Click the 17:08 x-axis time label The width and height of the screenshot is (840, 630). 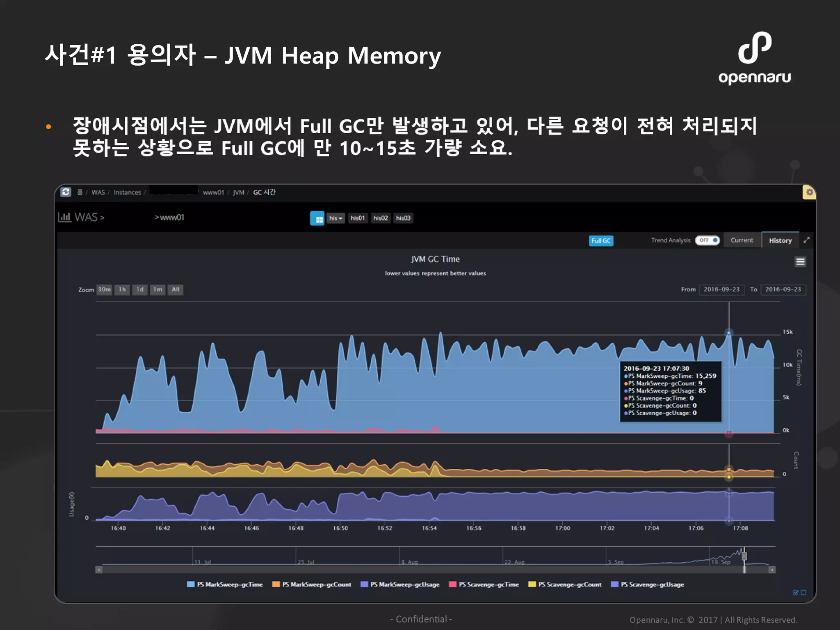(740, 528)
